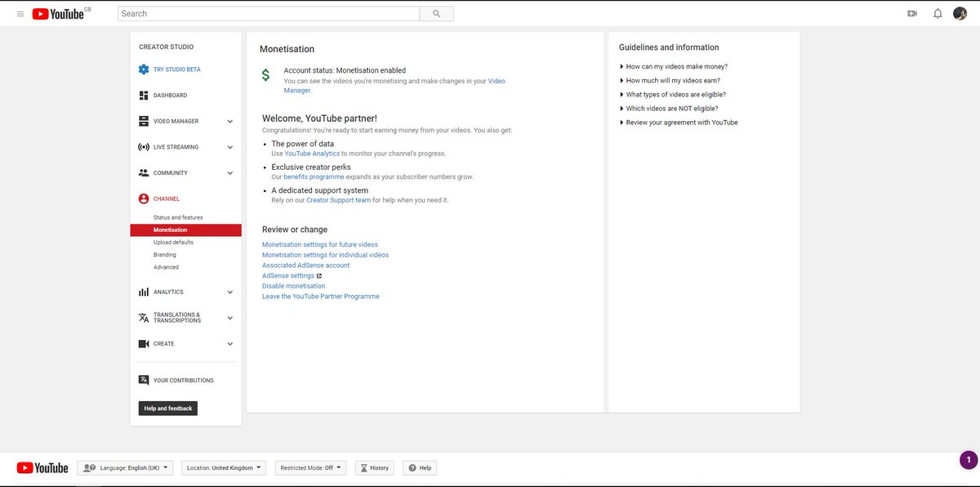Click the DASHBOARD label in sidebar

point(170,96)
